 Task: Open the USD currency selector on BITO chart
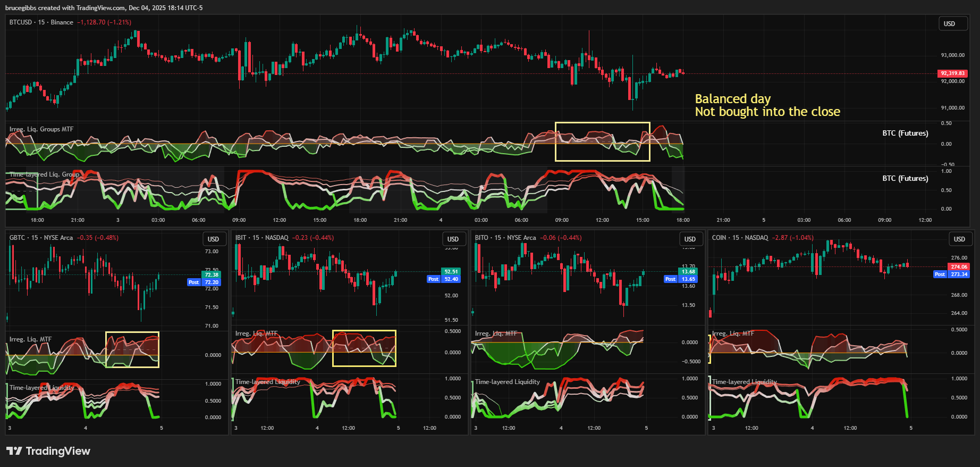[x=690, y=239]
